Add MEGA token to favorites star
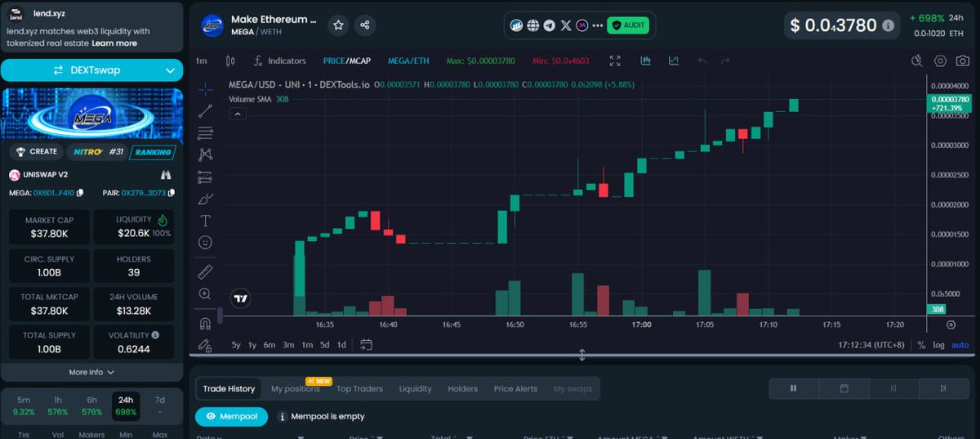 (x=338, y=25)
